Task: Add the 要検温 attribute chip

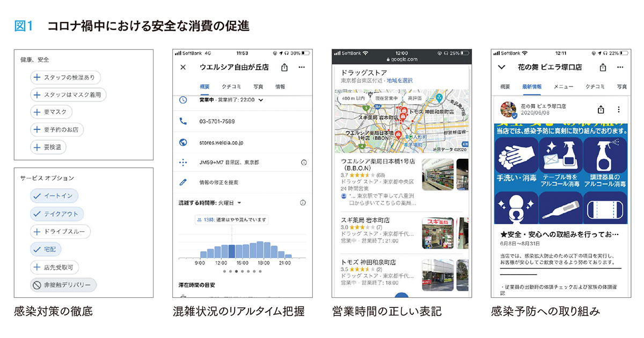Action: (48, 147)
